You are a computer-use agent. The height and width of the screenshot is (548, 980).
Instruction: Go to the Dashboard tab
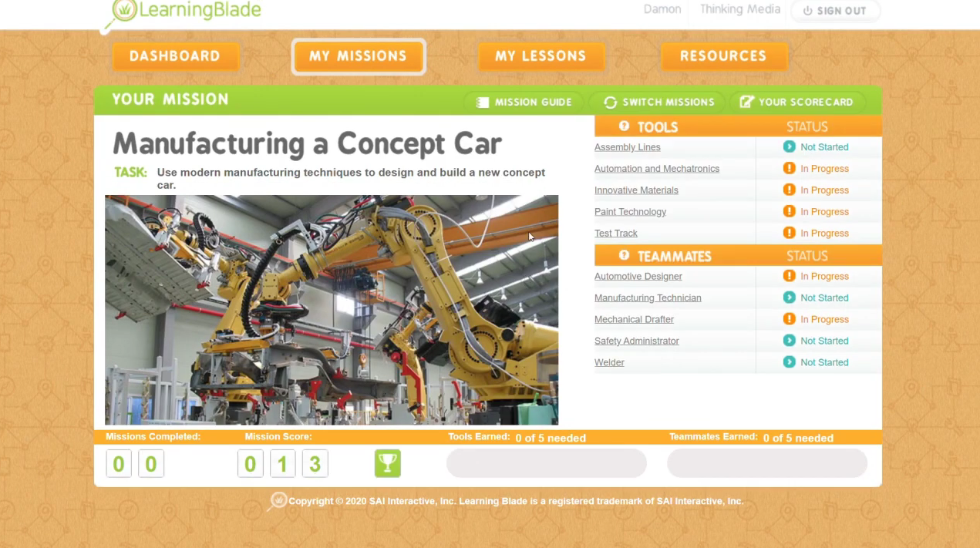(175, 56)
